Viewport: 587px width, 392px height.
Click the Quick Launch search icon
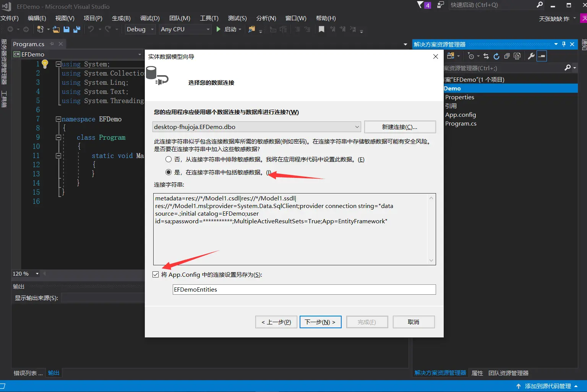(x=540, y=5)
